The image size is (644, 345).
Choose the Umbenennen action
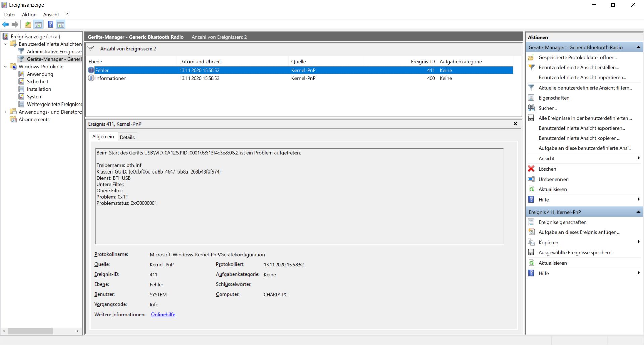tap(553, 179)
